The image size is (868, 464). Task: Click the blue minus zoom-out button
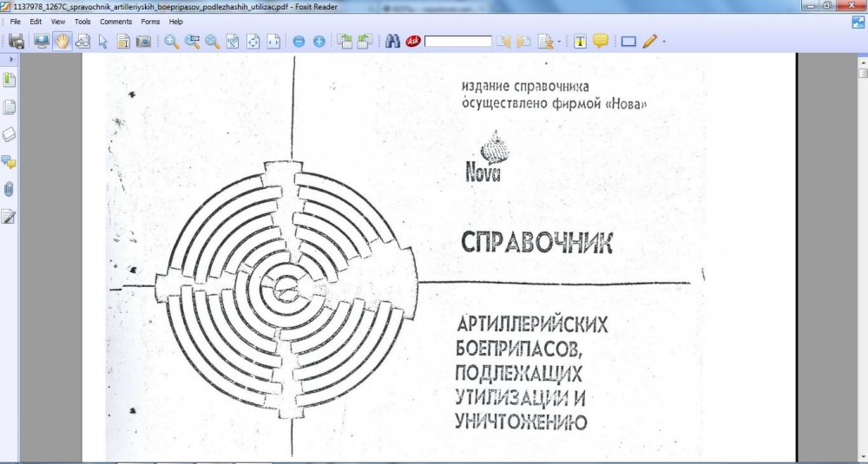point(299,42)
